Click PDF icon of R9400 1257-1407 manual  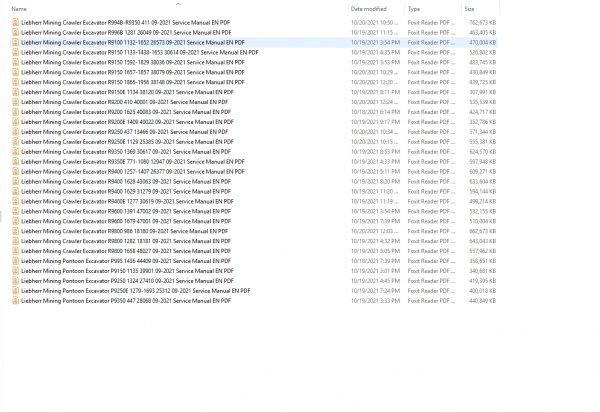(x=15, y=172)
